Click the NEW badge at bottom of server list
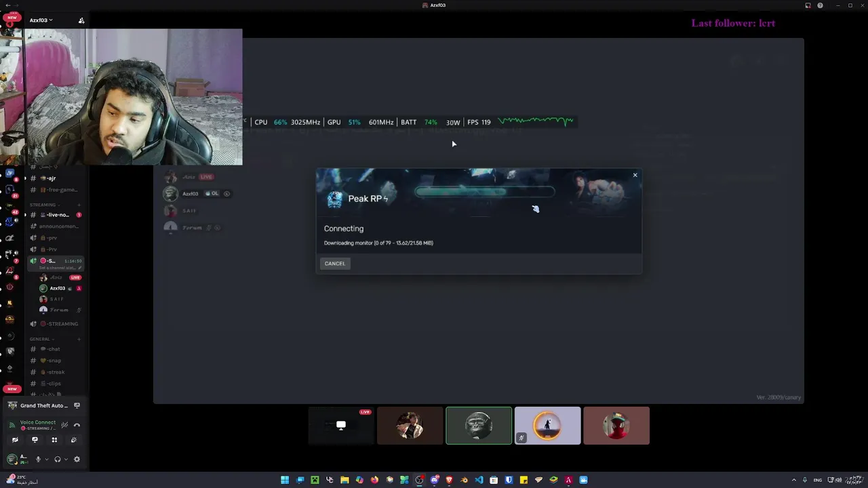 12,389
